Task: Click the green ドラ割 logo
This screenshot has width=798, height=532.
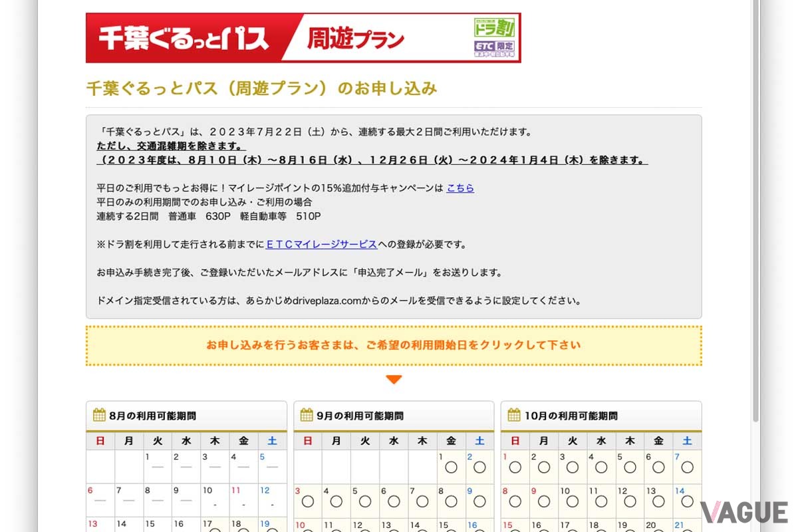Action: [494, 27]
